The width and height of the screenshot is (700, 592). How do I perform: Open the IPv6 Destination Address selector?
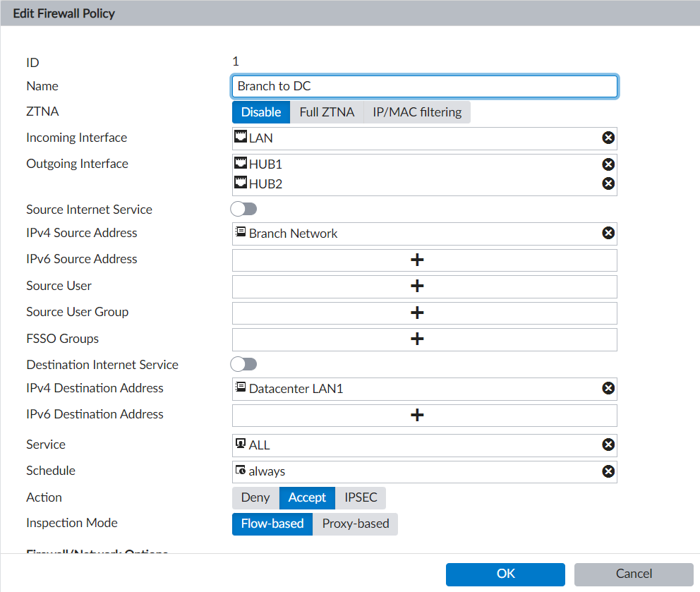point(417,415)
